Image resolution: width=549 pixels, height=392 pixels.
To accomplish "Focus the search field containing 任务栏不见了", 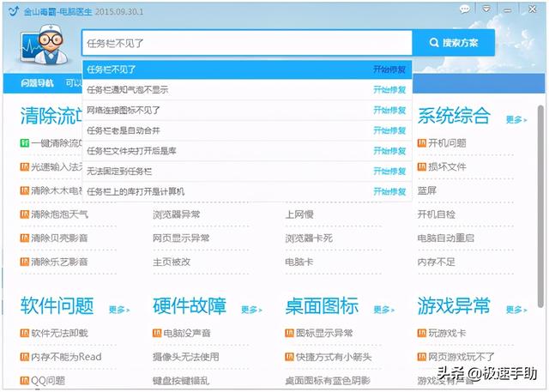I will (247, 43).
